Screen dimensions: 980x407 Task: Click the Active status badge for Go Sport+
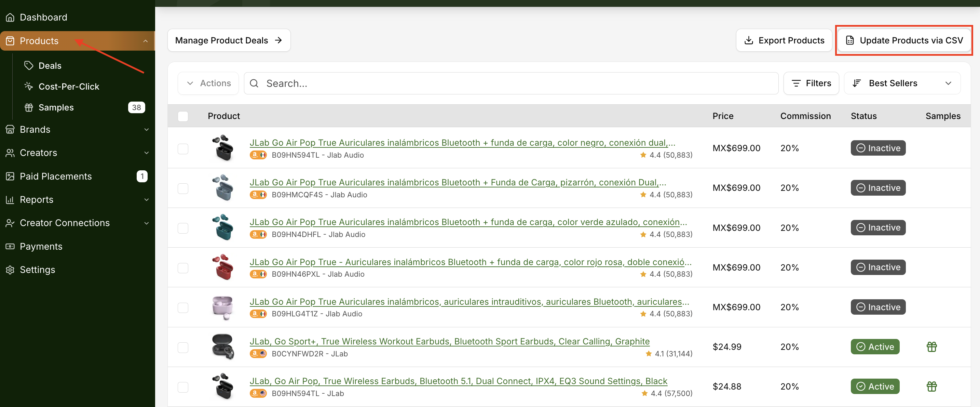coord(875,347)
